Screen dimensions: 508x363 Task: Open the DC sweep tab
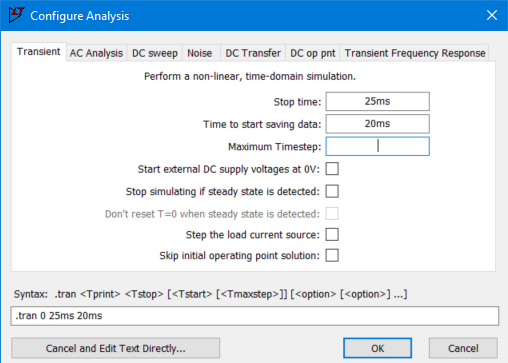click(x=155, y=53)
